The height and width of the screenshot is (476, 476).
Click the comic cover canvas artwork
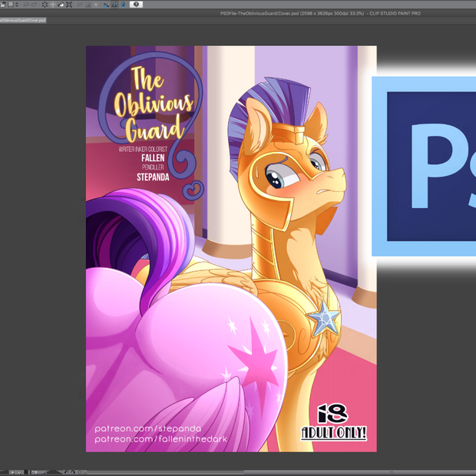(231, 249)
